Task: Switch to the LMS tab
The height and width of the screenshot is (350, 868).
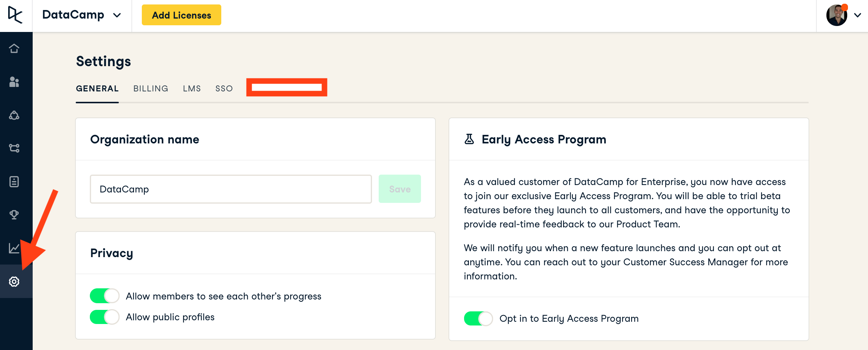Action: coord(192,88)
